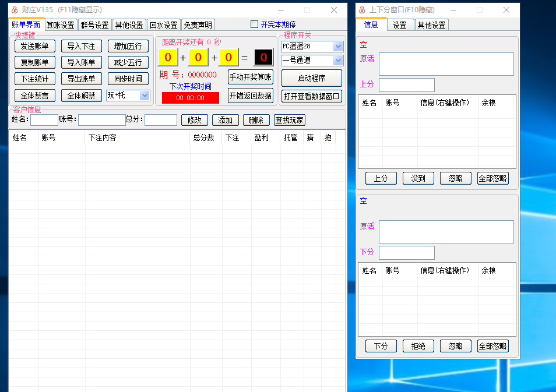Screen dimensions: 556x392
Task: Open the 玩+托 mode dropdown
Action: [145, 95]
